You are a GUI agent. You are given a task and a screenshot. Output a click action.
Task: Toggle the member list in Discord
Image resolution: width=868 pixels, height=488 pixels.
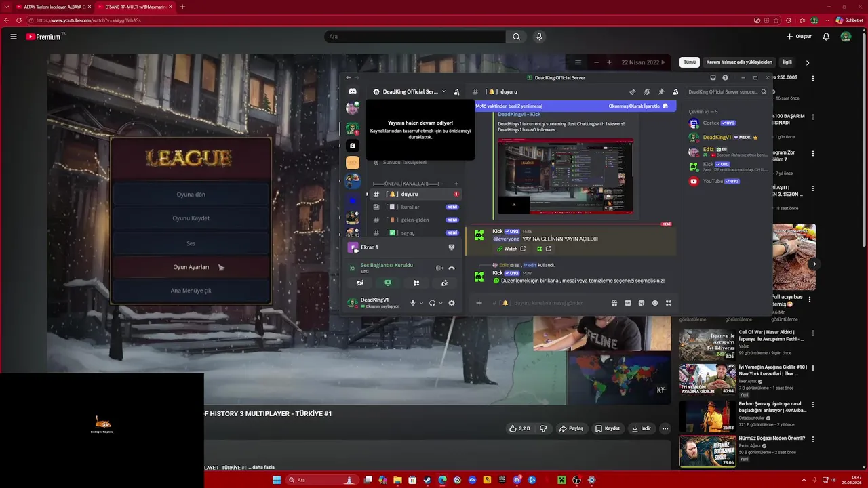coord(675,91)
